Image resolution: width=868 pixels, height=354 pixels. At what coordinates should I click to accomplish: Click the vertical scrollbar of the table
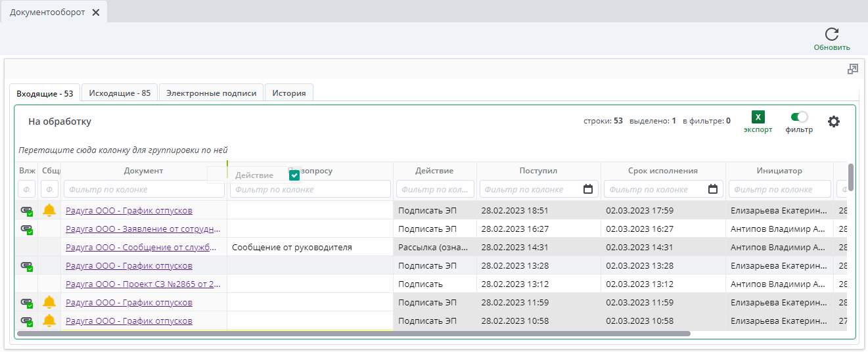pyautogui.click(x=851, y=177)
